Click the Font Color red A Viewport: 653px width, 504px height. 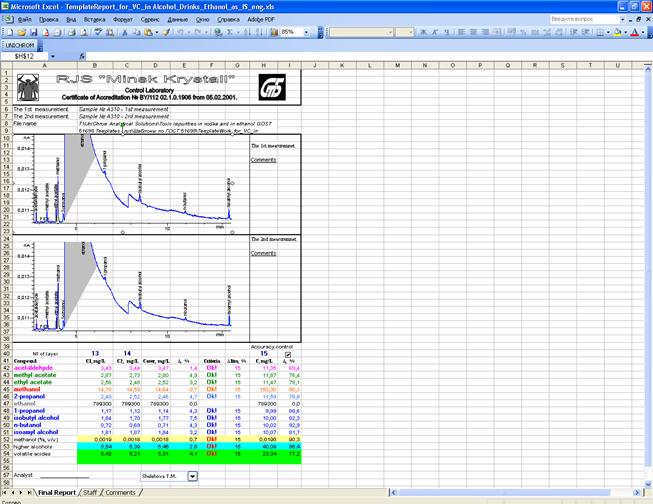point(635,32)
